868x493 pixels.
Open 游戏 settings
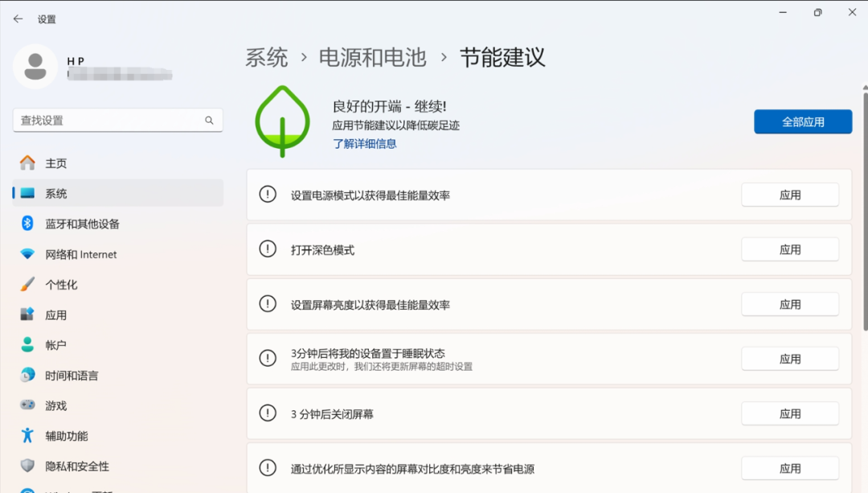118,405
